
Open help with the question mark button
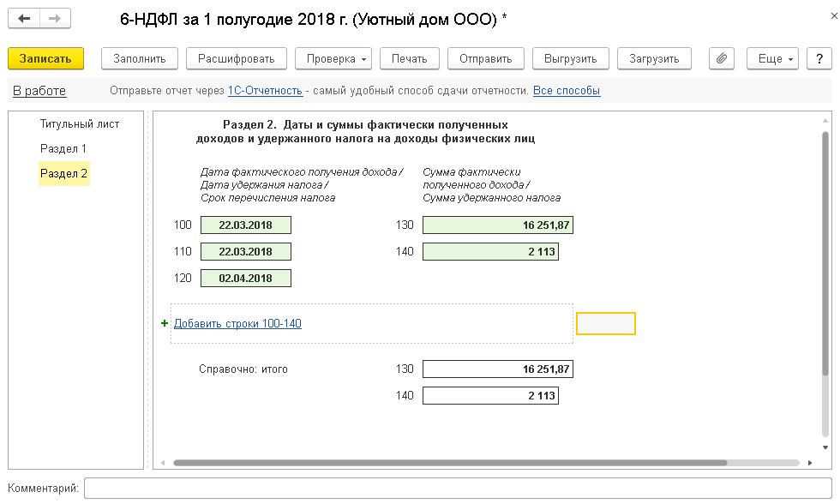819,58
